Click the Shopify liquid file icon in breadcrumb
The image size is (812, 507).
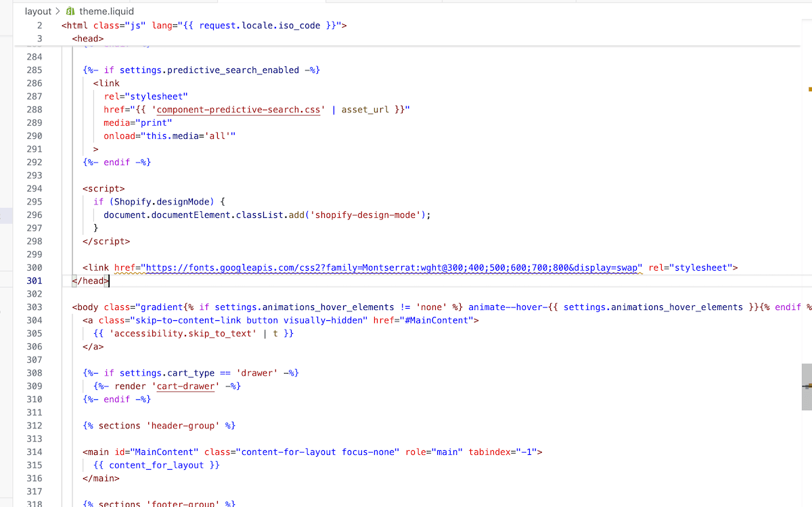(70, 12)
